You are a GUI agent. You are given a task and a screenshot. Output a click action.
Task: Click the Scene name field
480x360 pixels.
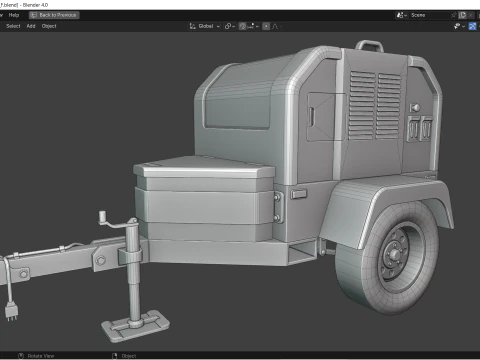point(429,15)
